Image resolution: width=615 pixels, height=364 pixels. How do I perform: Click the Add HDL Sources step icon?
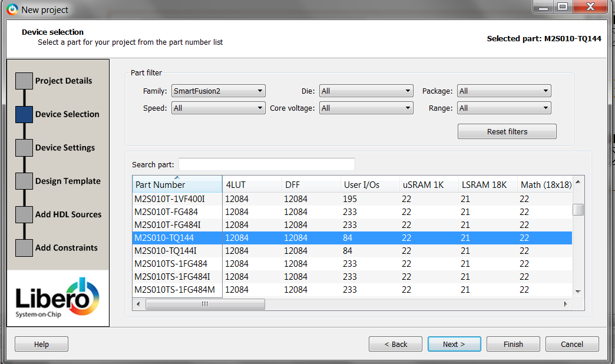24,214
